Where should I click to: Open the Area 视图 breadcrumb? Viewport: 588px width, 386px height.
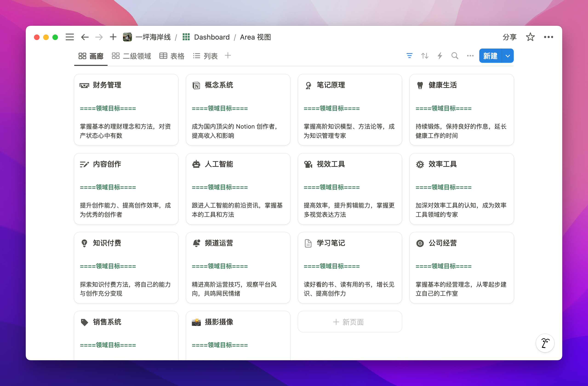coord(255,37)
